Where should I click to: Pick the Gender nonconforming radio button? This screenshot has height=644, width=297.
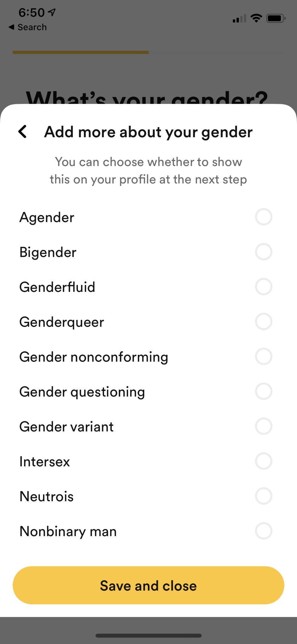pyautogui.click(x=263, y=357)
